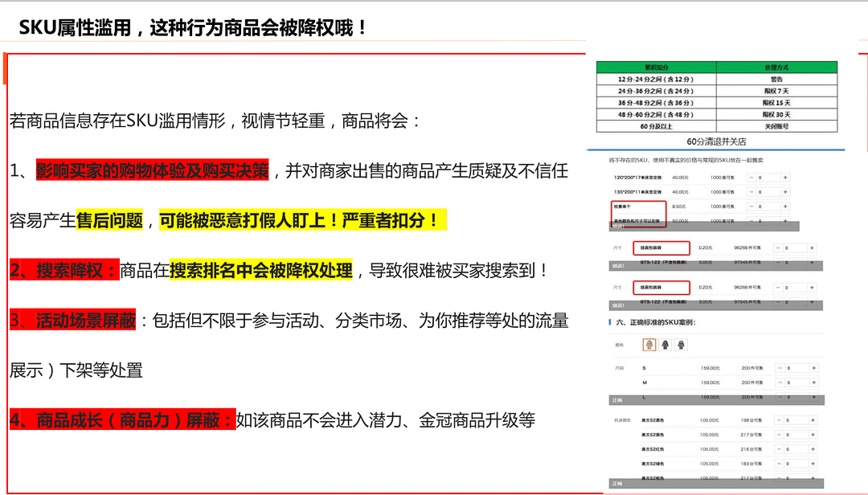The height and width of the screenshot is (495, 868).
Task: Click minus button on size M row
Action: 779,382
